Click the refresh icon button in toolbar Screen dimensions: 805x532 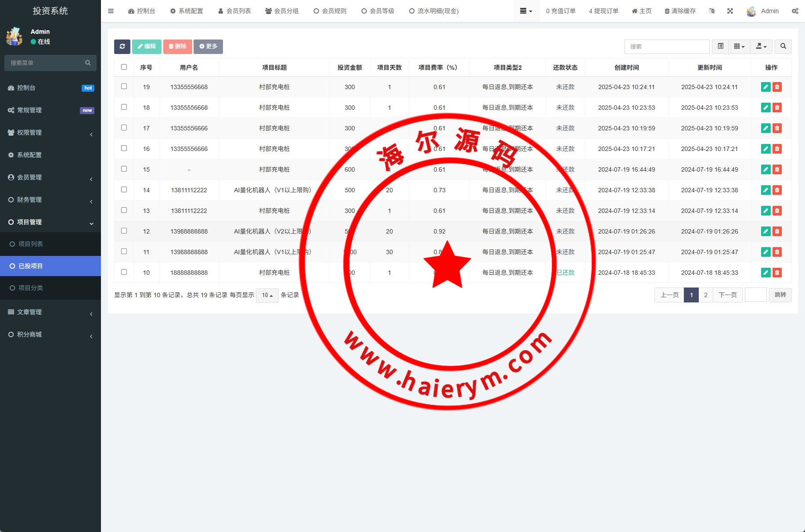pos(122,47)
